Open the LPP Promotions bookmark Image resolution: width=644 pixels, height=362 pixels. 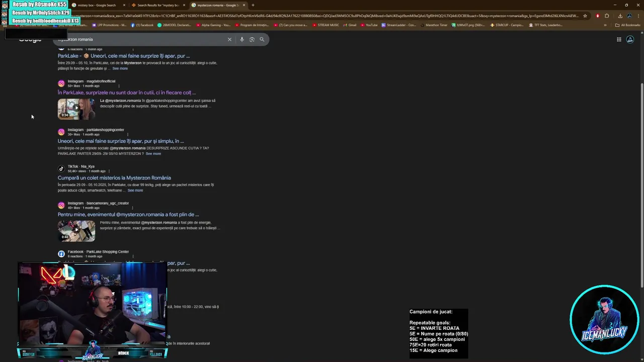pyautogui.click(x=109, y=25)
